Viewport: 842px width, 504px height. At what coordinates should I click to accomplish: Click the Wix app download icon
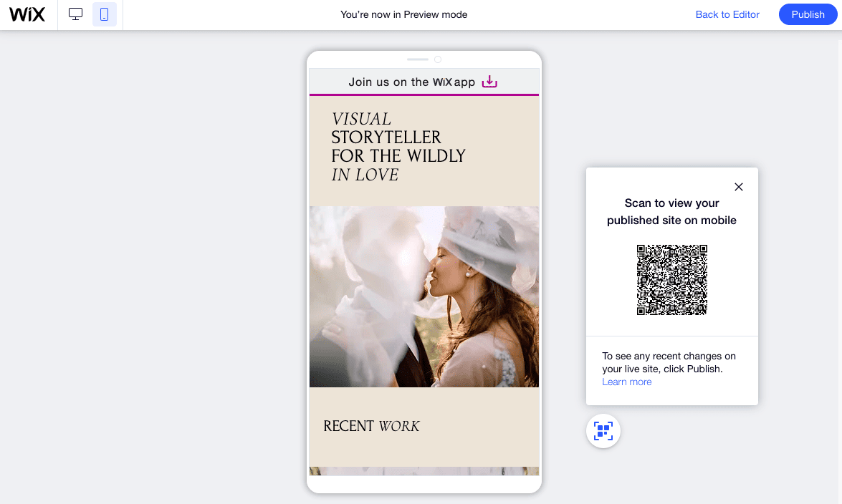click(x=489, y=82)
